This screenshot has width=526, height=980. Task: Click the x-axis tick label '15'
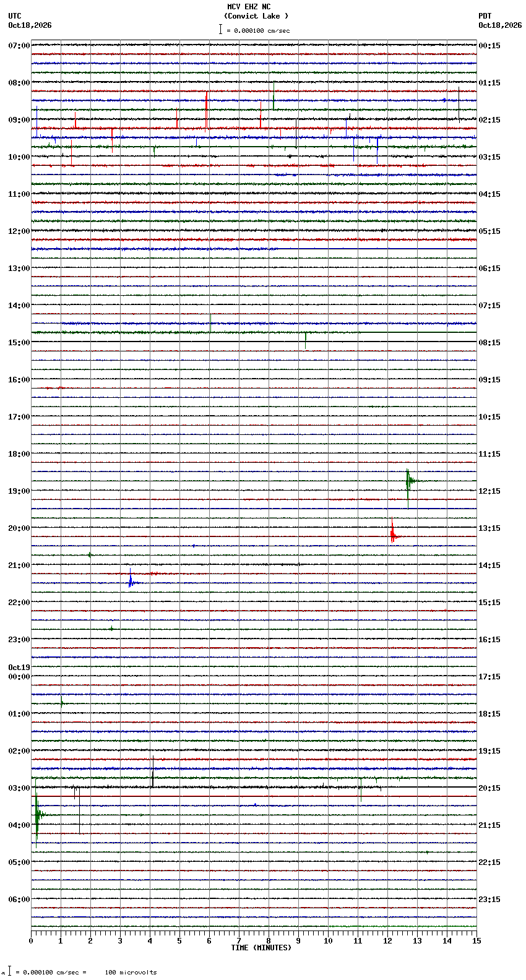click(x=476, y=941)
